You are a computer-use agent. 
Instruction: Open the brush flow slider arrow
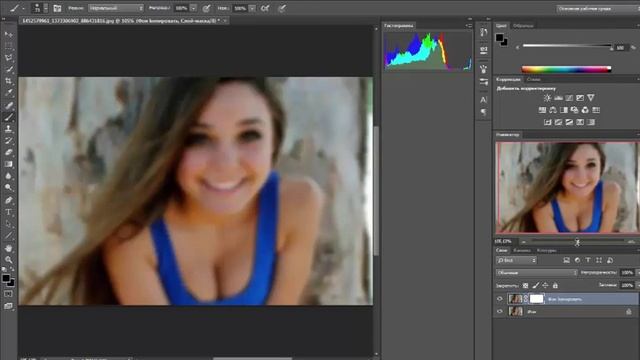tap(252, 8)
